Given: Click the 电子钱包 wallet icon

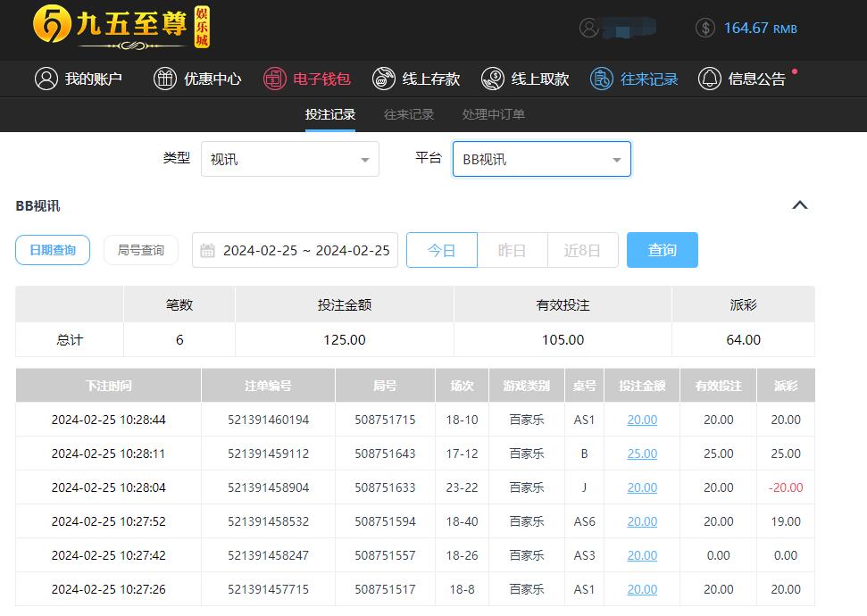Looking at the screenshot, I should [x=274, y=79].
